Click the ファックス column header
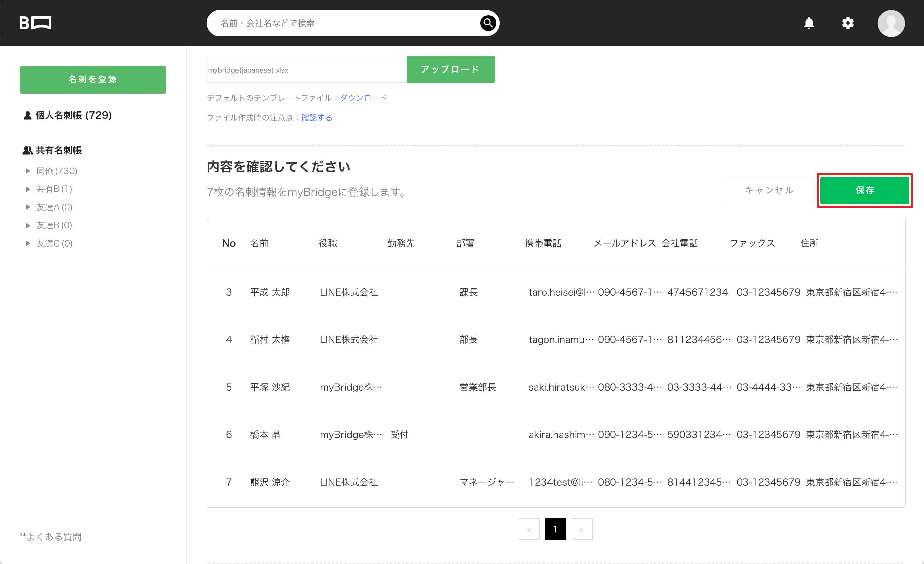 tap(752, 243)
